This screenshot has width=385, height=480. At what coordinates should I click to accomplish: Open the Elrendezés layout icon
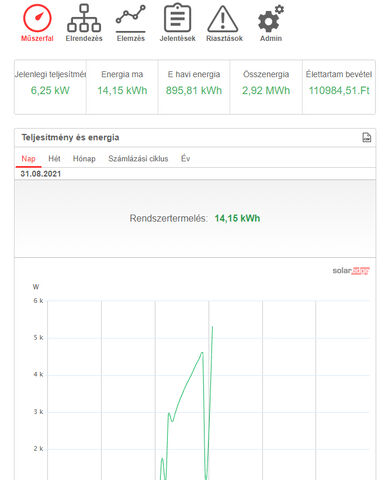tap(84, 18)
